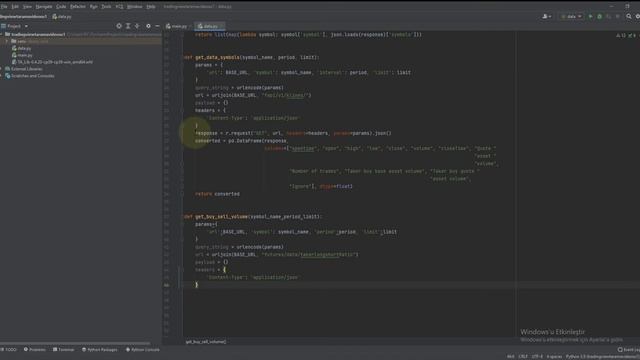This screenshot has height=360, width=640.
Task: Click the Debug bug icon
Action: coord(600,17)
